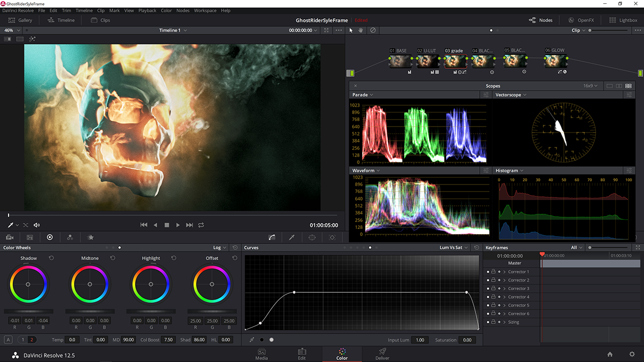Select the node graph pointer tool

pos(351,31)
